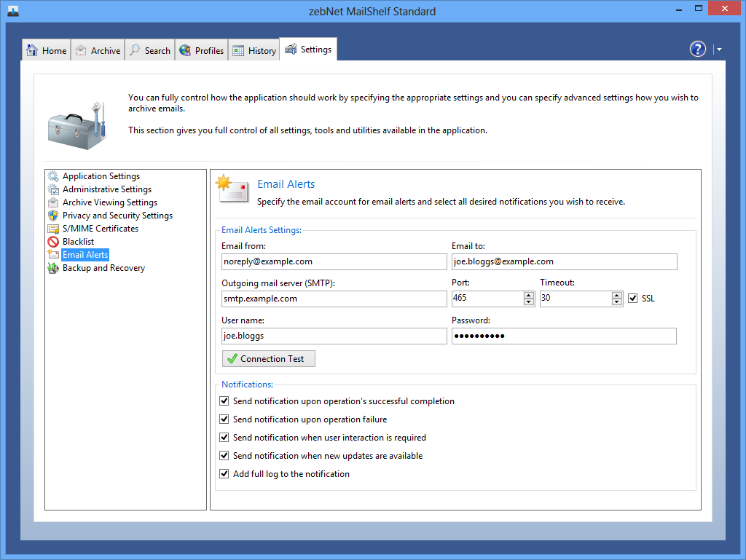The image size is (746, 560).
Task: Choose Administrative Settings in the list
Action: 106,189
